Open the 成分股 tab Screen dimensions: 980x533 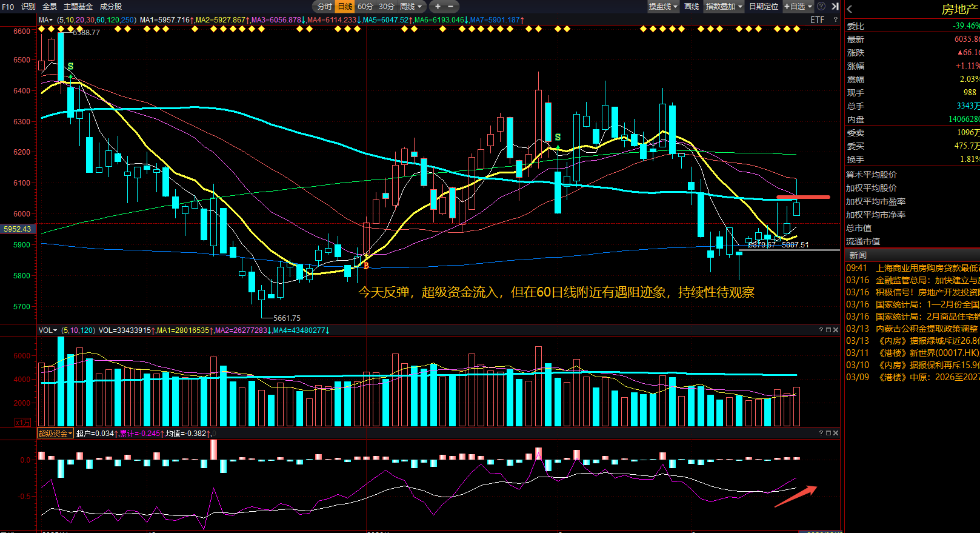coord(111,7)
